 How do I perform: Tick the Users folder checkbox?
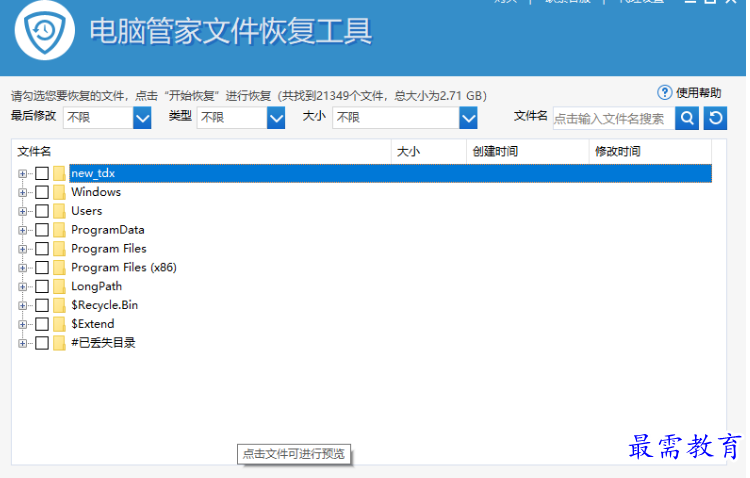pos(42,211)
